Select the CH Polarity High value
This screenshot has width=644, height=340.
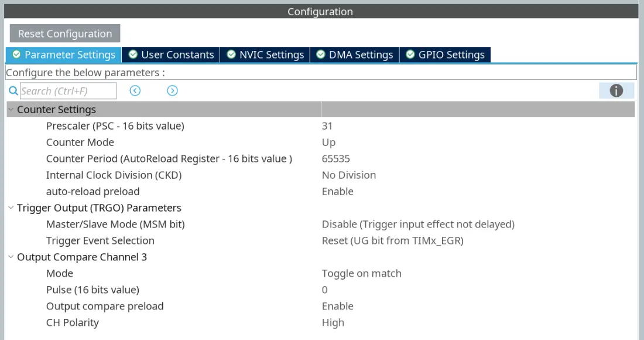pyautogui.click(x=333, y=323)
